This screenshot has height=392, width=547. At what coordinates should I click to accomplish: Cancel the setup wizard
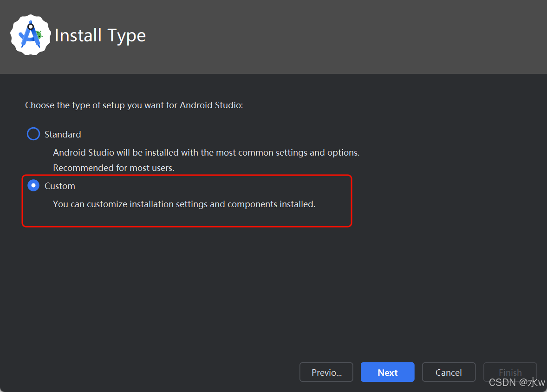coord(448,372)
